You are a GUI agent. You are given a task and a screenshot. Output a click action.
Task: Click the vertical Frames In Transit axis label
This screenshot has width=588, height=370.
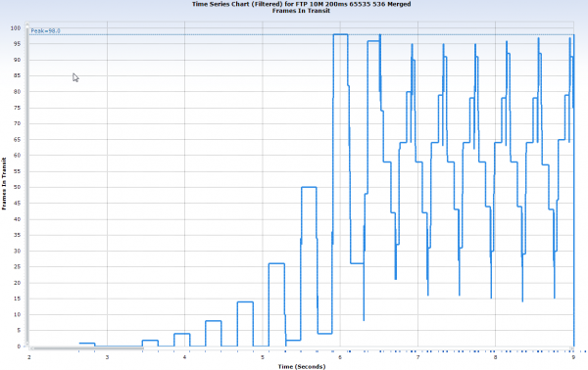(x=4, y=183)
